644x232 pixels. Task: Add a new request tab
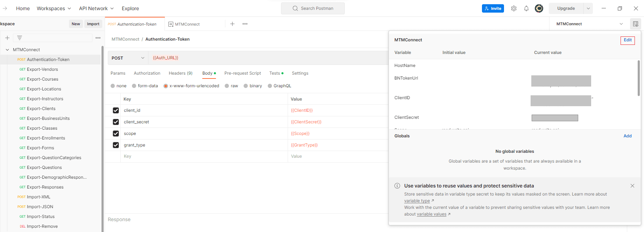point(232,24)
